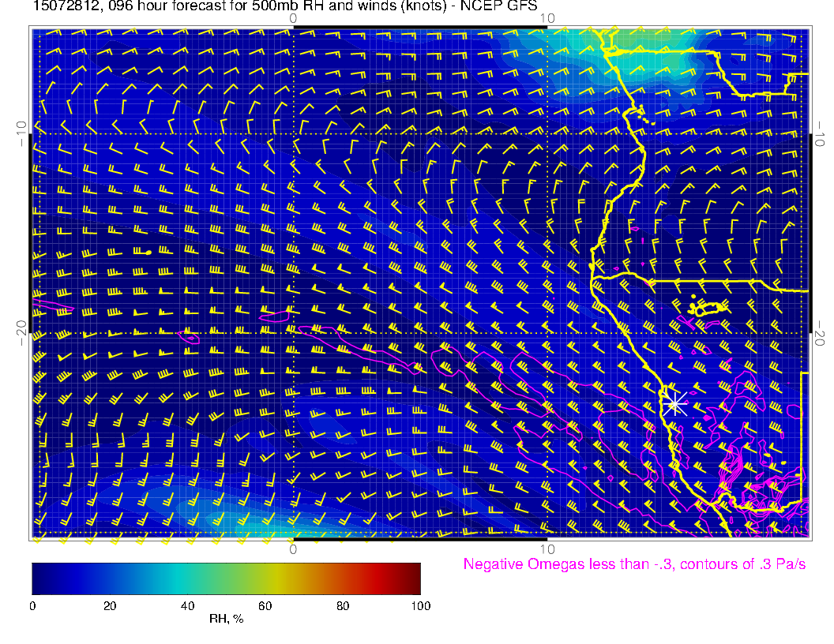Click the magenta 'Negative Omegas' legend text

(x=634, y=563)
